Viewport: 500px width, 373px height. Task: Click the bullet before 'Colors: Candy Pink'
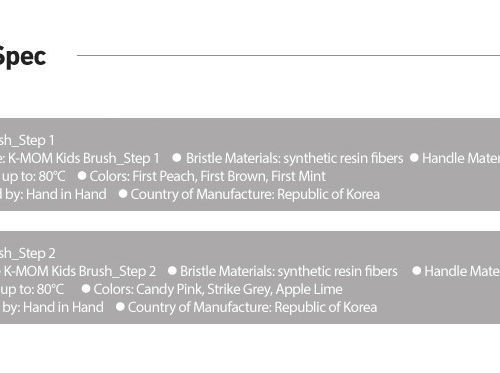[x=86, y=289]
